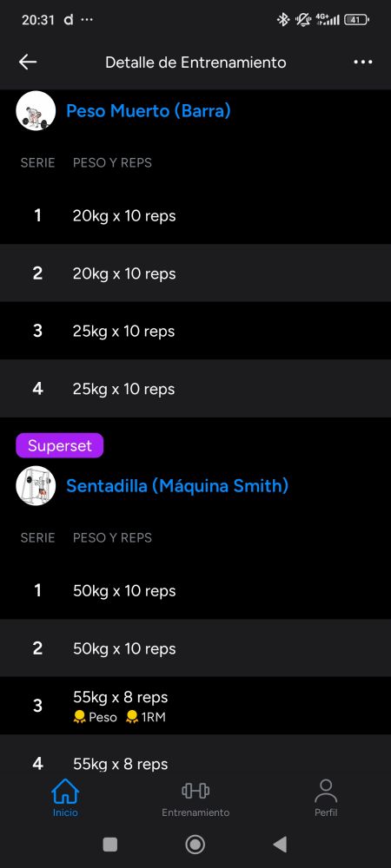Open the Perfil profile tab
Screen dimensions: 391x868
tap(326, 798)
